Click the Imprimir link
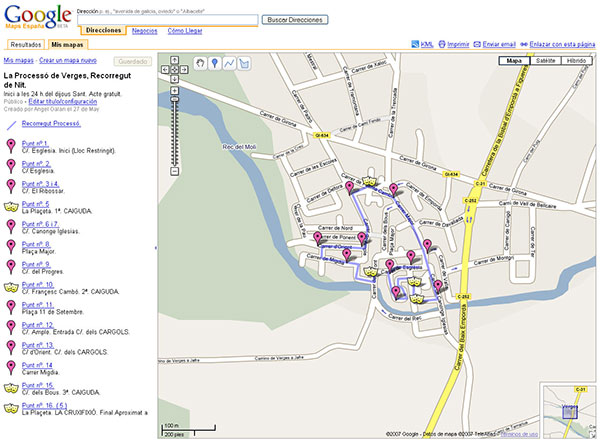 458,44
